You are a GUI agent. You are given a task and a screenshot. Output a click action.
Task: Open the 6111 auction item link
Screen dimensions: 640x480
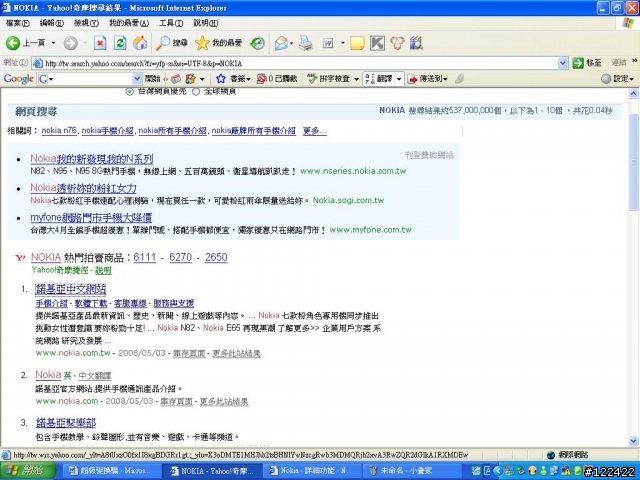(x=144, y=257)
